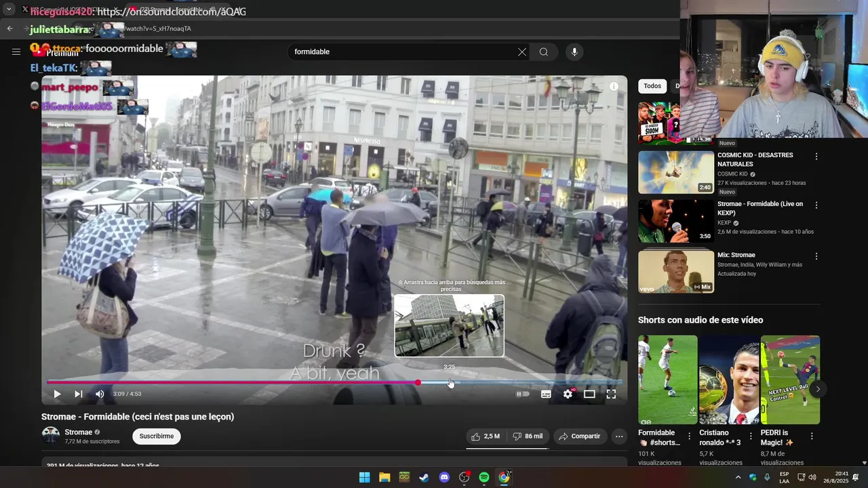
Task: Open options menu for the KEXP live video
Action: [816, 205]
